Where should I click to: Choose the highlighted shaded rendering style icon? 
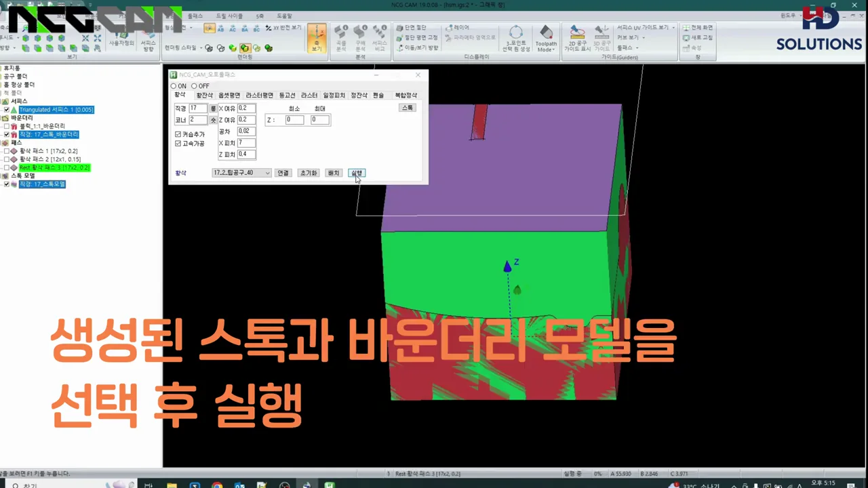[245, 48]
